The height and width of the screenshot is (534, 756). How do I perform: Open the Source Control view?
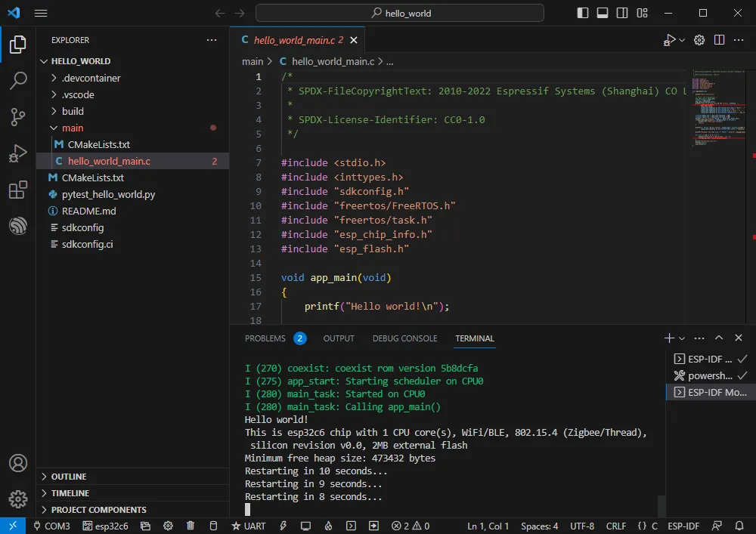point(17,117)
